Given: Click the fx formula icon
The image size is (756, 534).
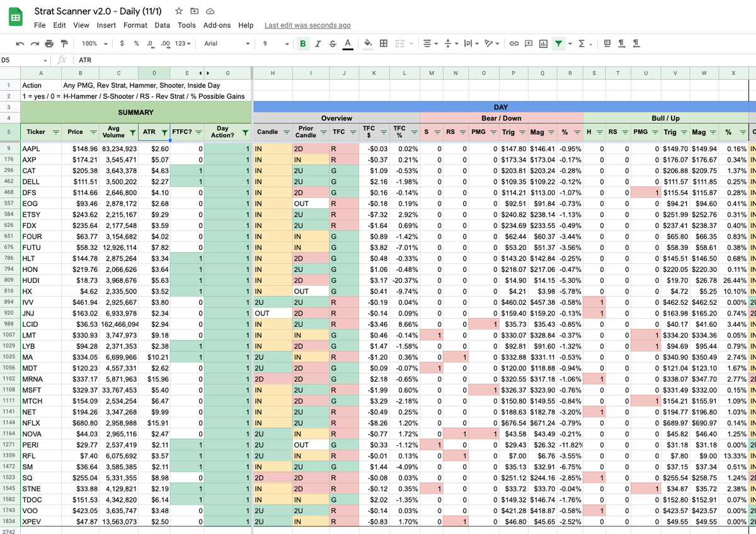Looking at the screenshot, I should [62, 60].
